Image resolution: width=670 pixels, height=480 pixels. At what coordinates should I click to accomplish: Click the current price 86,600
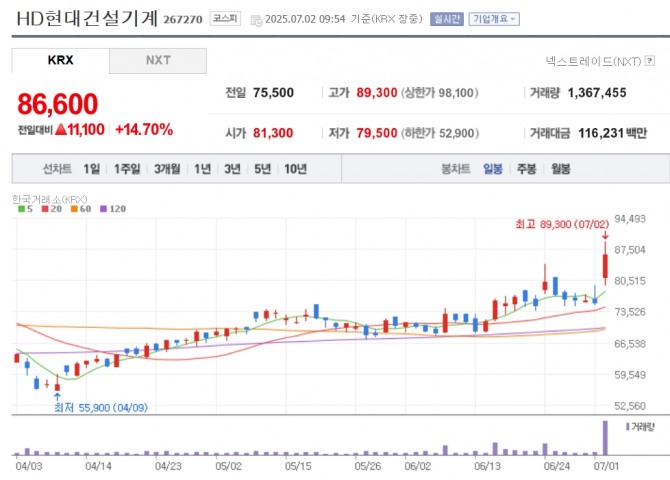tap(58, 104)
